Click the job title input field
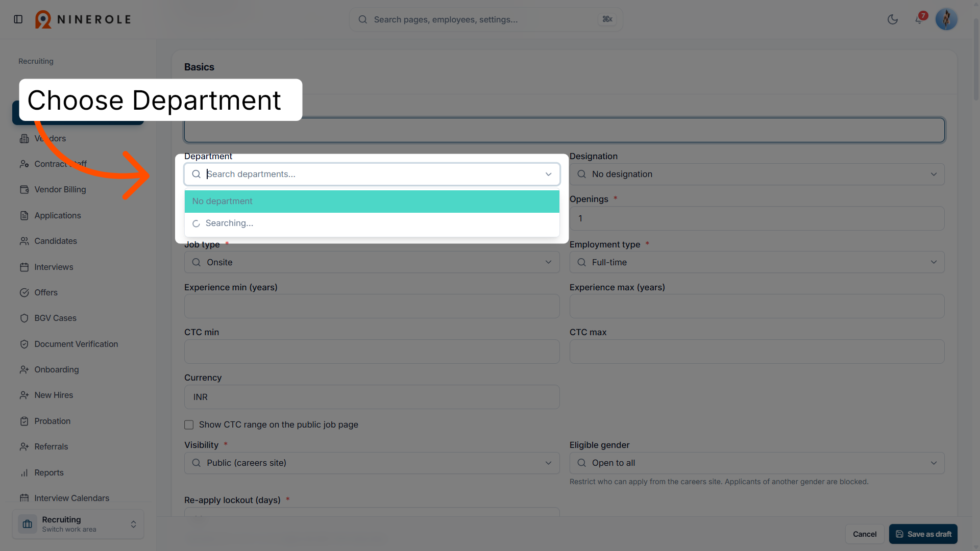980x551 pixels. click(x=564, y=130)
